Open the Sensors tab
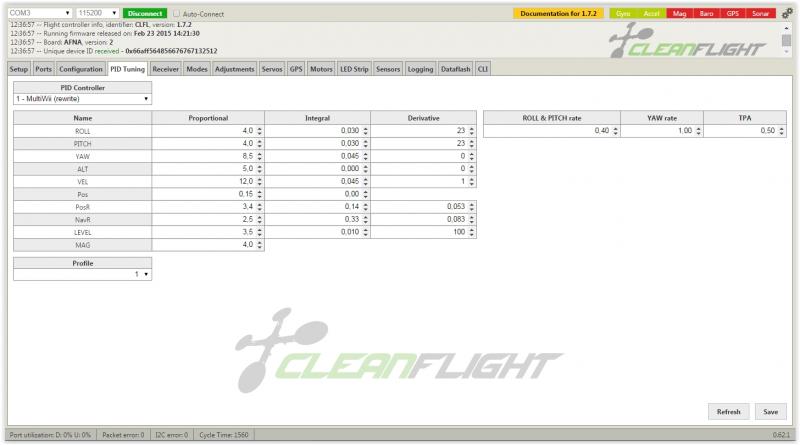 [x=388, y=69]
